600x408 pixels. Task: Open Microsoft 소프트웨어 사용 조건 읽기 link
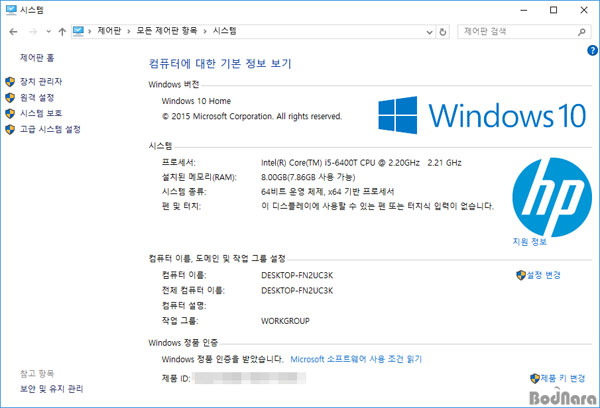tap(356, 359)
